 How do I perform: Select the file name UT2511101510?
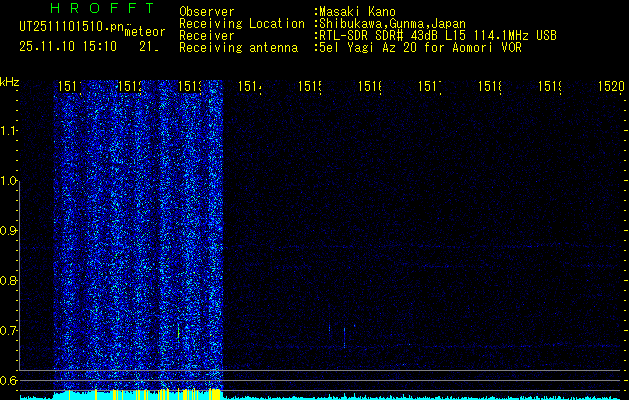71,26
